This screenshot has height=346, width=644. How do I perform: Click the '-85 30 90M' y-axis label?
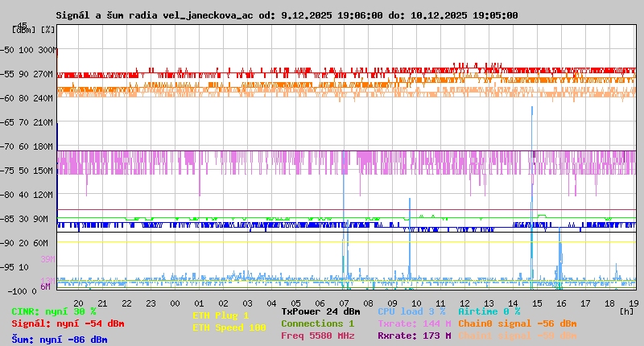click(25, 219)
